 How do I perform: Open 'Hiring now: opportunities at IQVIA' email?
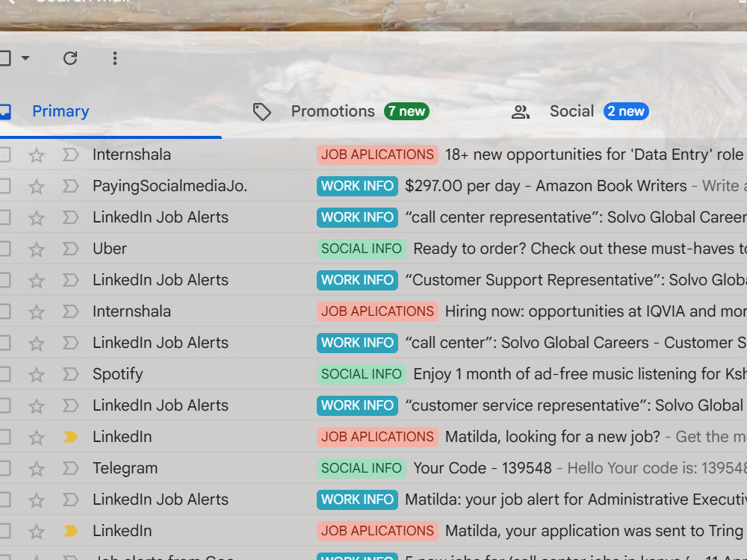tap(595, 311)
